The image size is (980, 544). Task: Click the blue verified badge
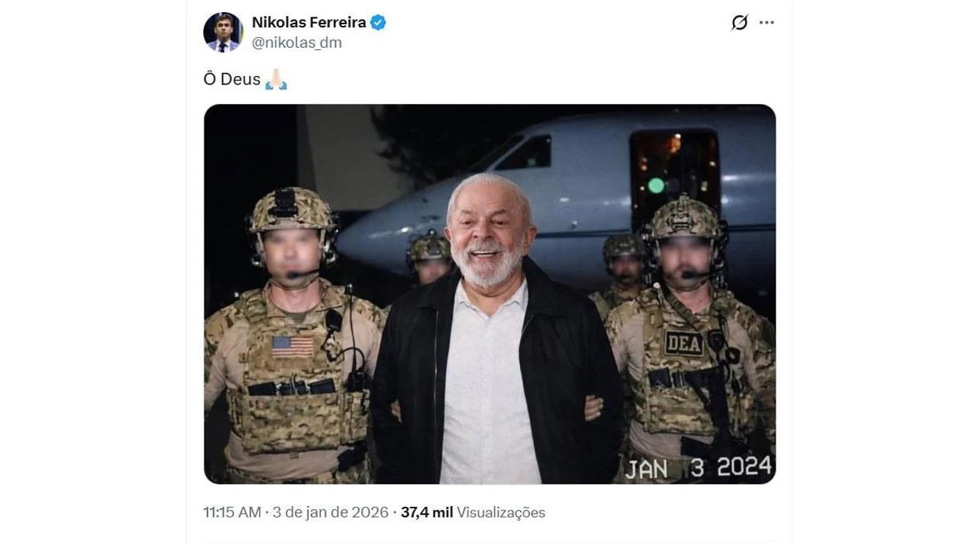point(378,23)
